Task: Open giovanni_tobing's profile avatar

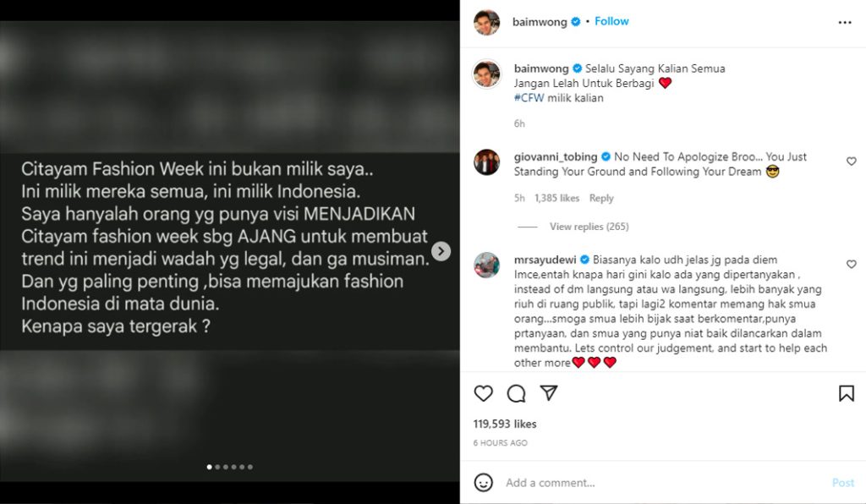Action: 486,162
